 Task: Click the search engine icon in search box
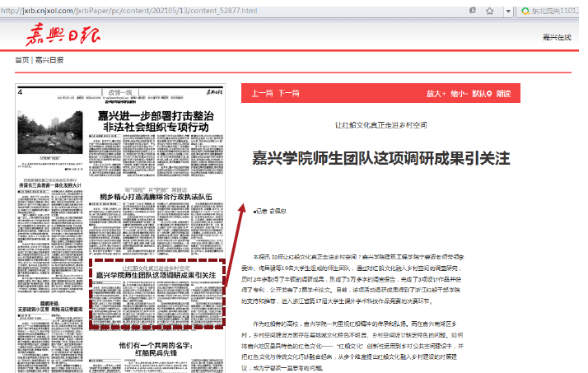tap(526, 11)
